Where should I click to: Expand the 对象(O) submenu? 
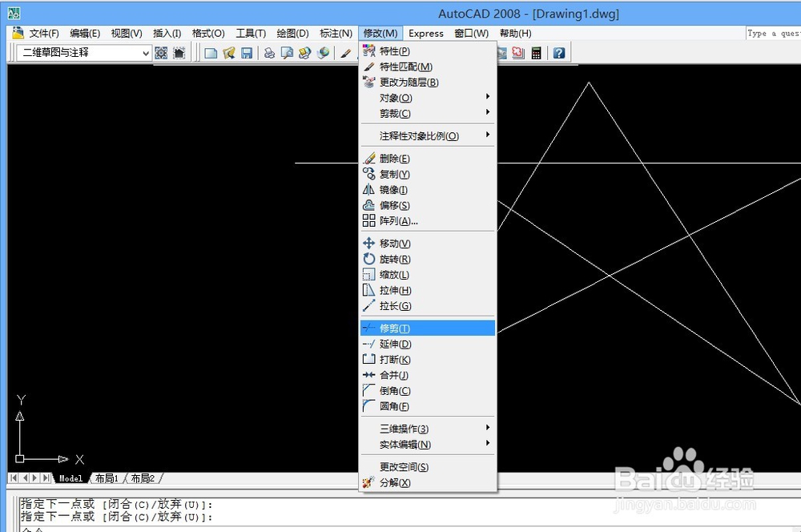point(428,98)
